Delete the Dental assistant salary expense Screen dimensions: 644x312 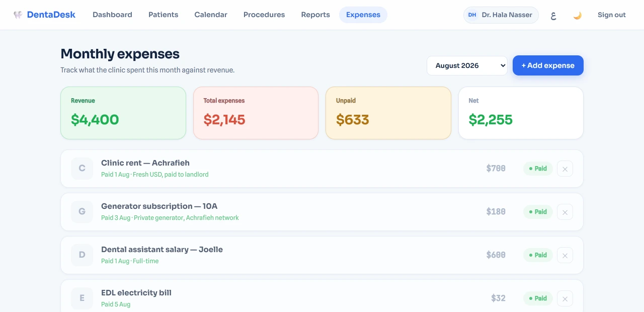[565, 255]
